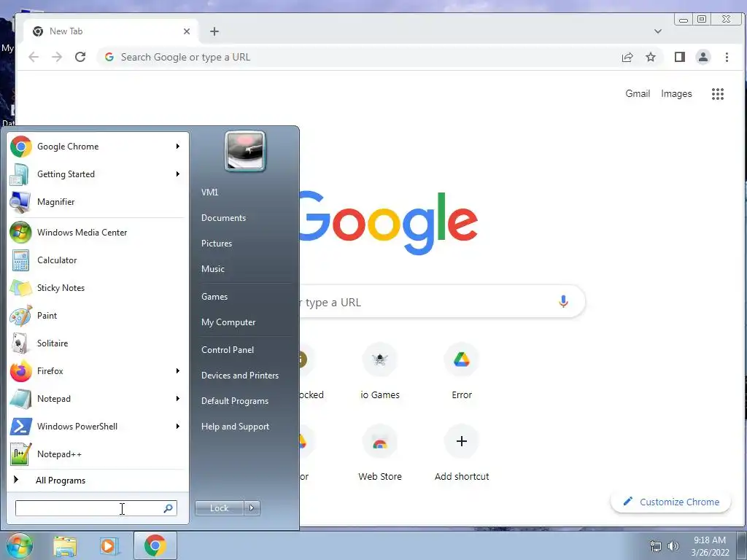The height and width of the screenshot is (560, 747).
Task: Open Chrome three-dot menu
Action: [x=727, y=57]
